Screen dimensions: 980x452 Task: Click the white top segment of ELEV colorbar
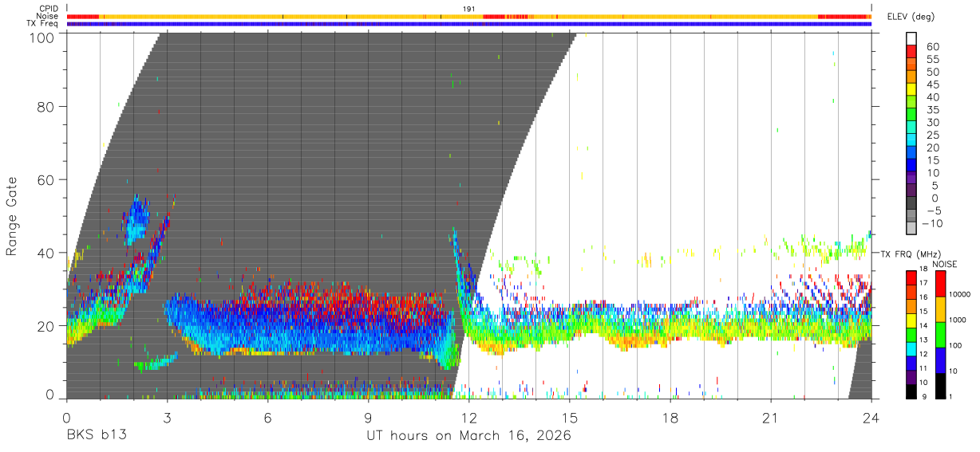[911, 38]
